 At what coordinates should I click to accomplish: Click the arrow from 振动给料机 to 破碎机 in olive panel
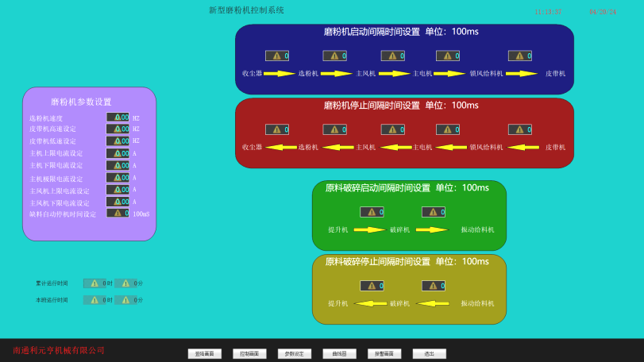pos(432,303)
